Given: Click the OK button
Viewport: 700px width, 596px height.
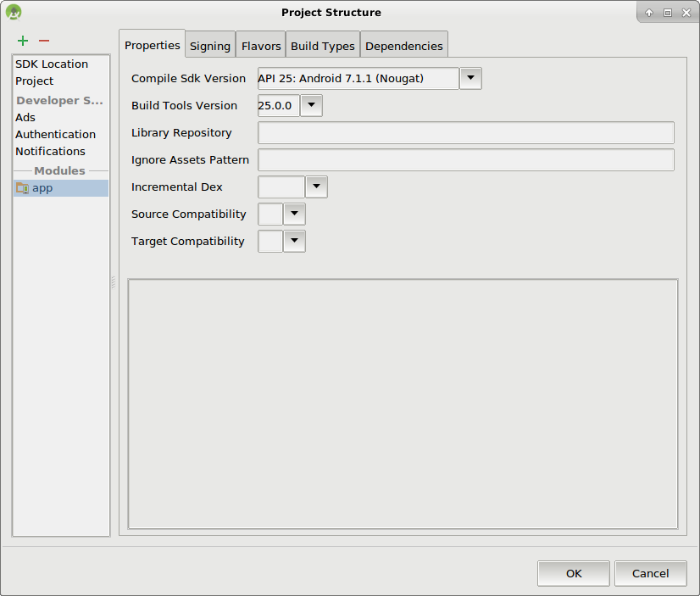Looking at the screenshot, I should [573, 573].
